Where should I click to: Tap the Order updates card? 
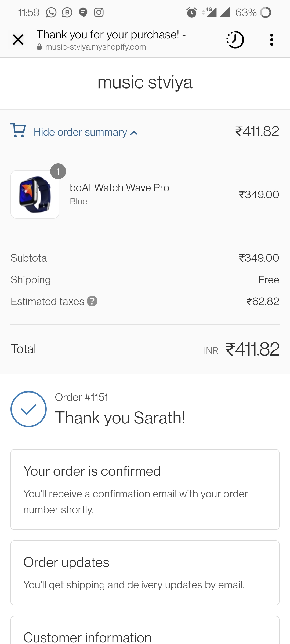[145, 573]
